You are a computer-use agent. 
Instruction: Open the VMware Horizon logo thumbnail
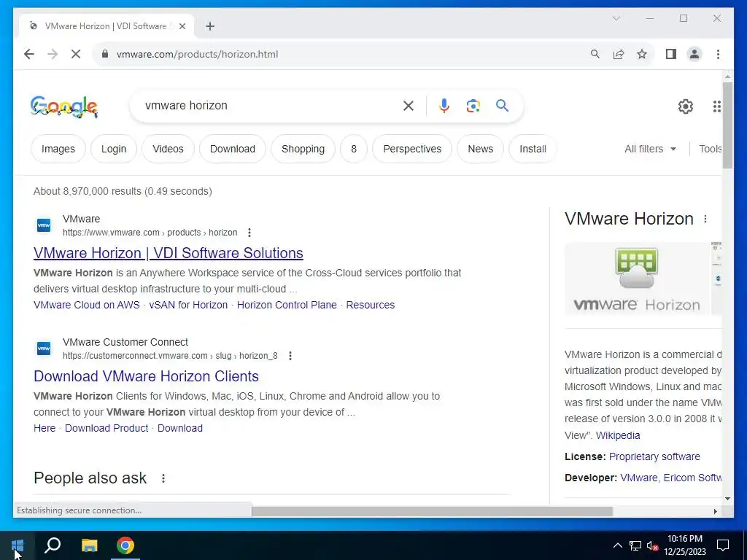(x=636, y=279)
